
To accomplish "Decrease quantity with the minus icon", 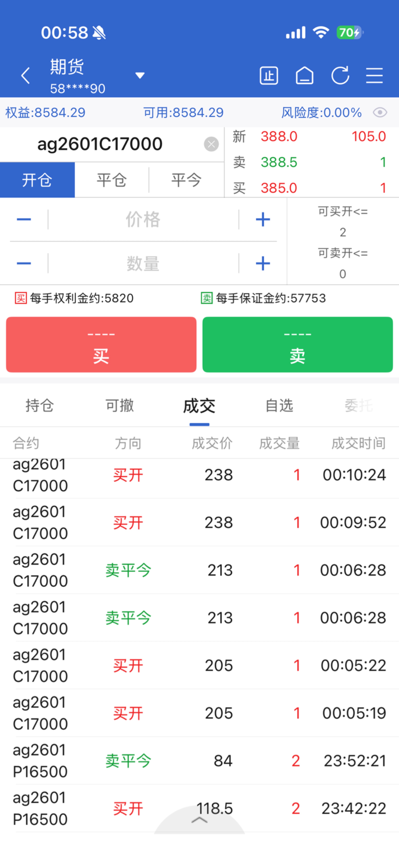I will (x=24, y=263).
